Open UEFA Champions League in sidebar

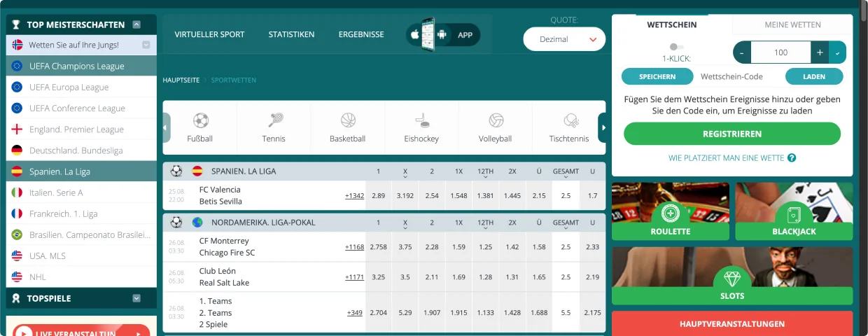(x=81, y=66)
